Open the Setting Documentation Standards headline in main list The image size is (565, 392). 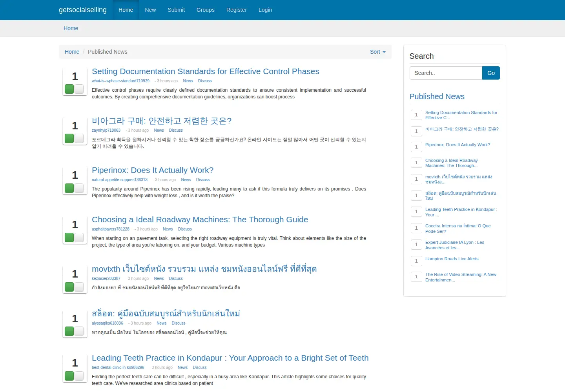tap(206, 71)
